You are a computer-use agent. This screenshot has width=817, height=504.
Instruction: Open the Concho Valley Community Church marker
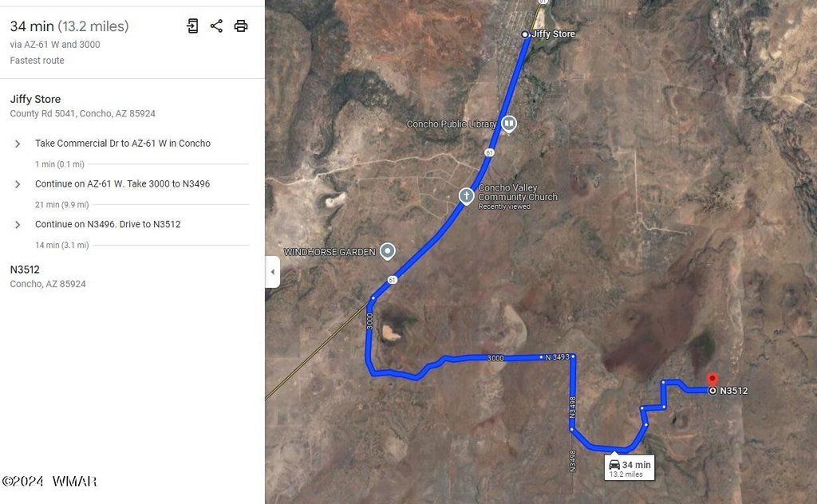coord(466,195)
